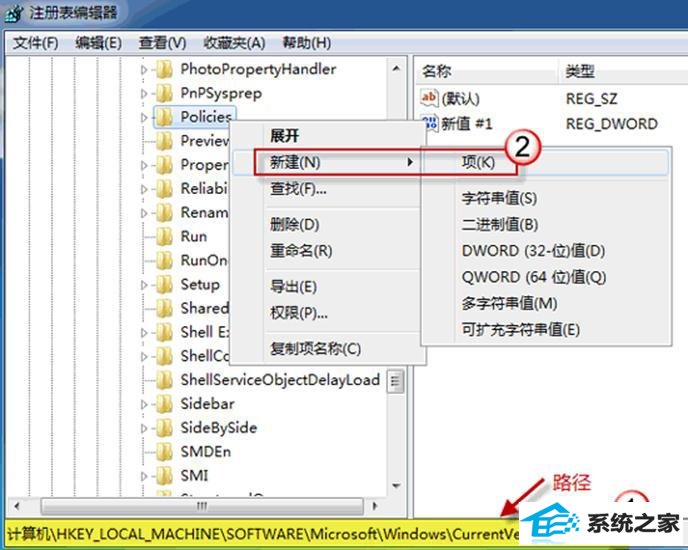Click the REG_DWORD type cell
The height and width of the screenshot is (550, 688).
[x=612, y=124]
